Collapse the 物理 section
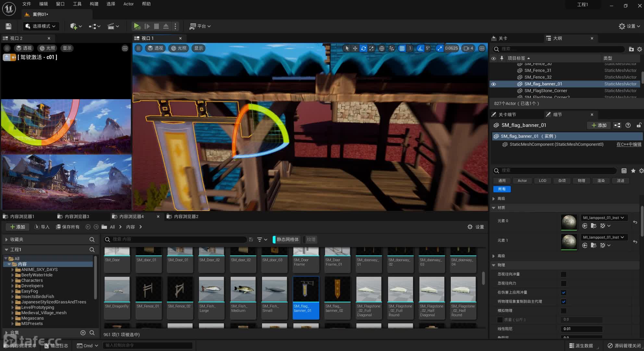644x351 pixels. pos(494,265)
